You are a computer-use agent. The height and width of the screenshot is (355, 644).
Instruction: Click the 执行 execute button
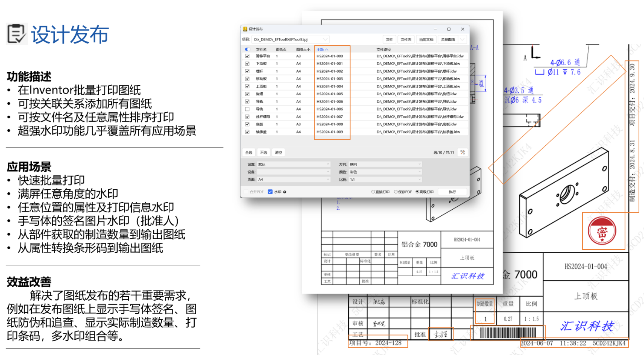[452, 192]
